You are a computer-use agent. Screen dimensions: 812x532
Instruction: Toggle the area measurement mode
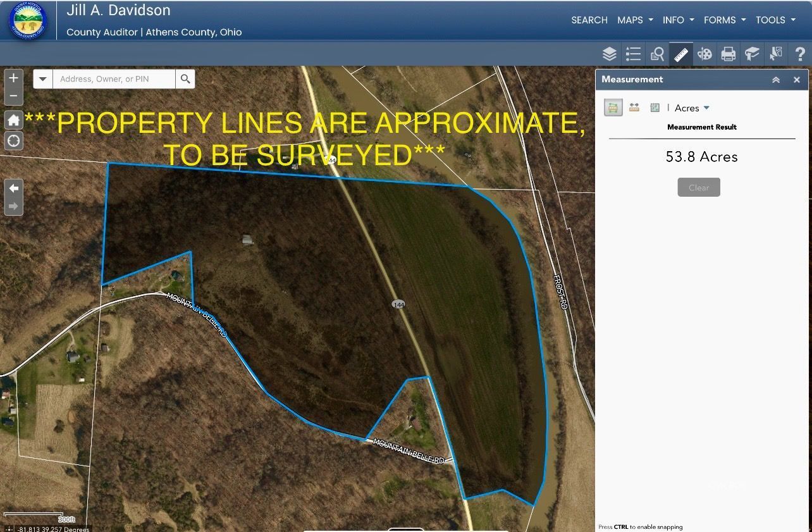tap(613, 108)
